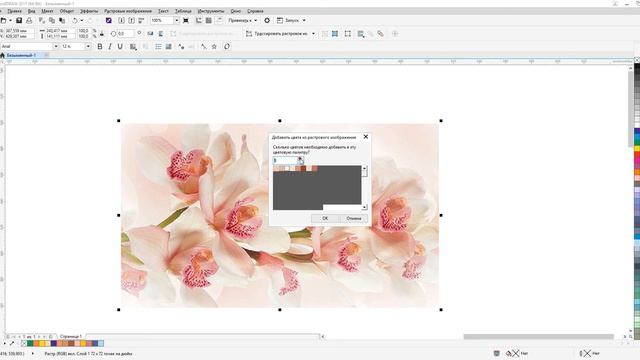Click the Italic formatting button
The height and width of the screenshot is (360, 640).
click(x=110, y=47)
